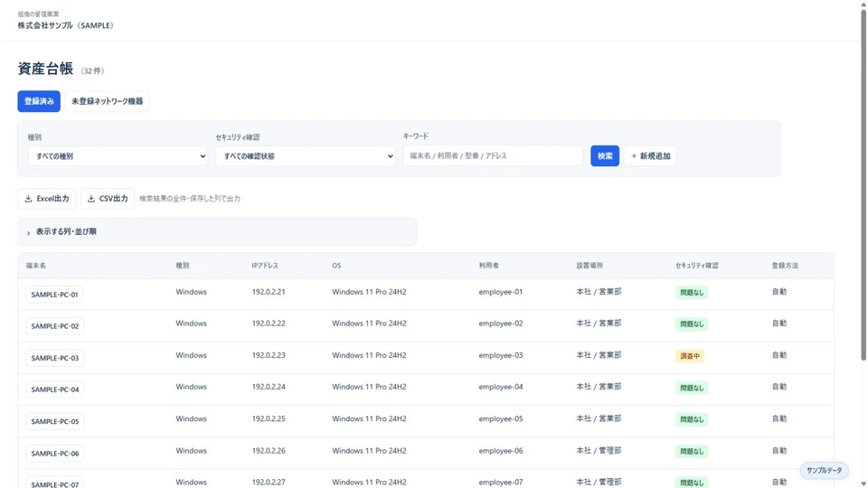The image size is (868, 488).
Task: Open device SAMPLE-PC-04
Action: coord(55,389)
